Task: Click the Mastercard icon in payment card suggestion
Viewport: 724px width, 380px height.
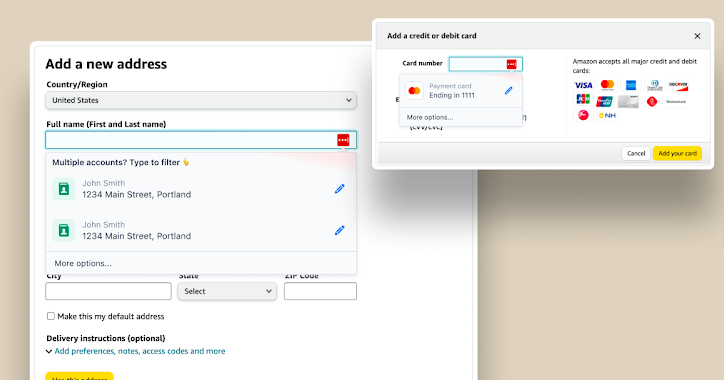Action: [x=414, y=91]
